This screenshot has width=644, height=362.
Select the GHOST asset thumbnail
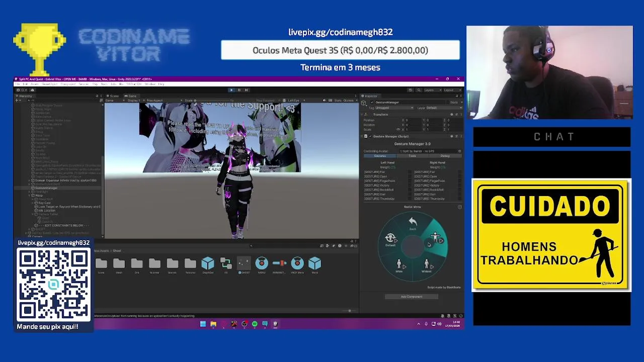tap(244, 265)
